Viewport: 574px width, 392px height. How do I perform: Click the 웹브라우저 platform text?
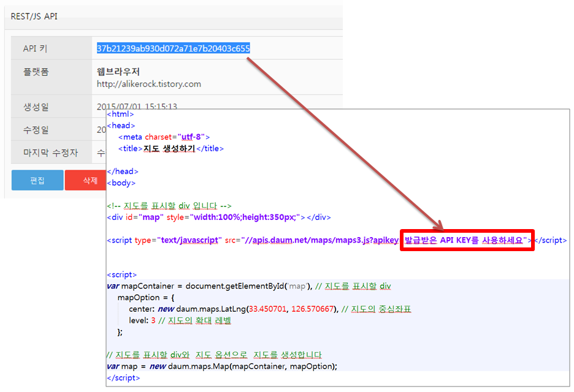pos(118,71)
